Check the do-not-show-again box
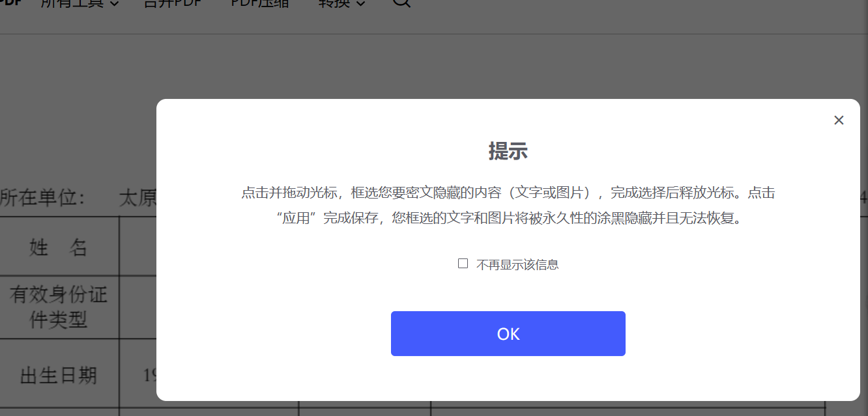Screen dimensions: 868x416 (x=463, y=263)
